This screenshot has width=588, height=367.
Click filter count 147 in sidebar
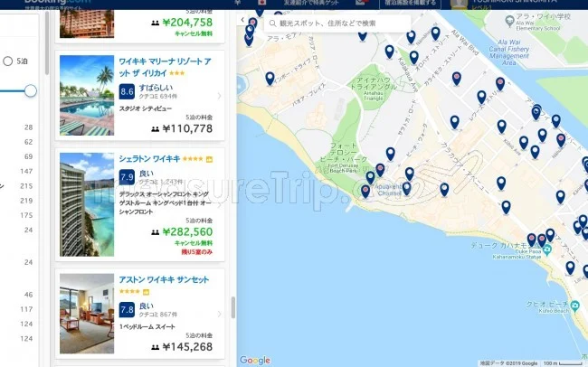point(26,172)
